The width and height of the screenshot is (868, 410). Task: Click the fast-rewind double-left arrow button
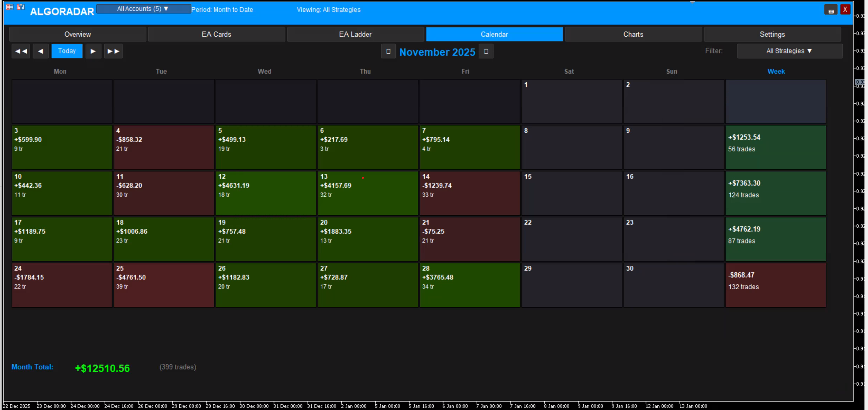point(21,51)
